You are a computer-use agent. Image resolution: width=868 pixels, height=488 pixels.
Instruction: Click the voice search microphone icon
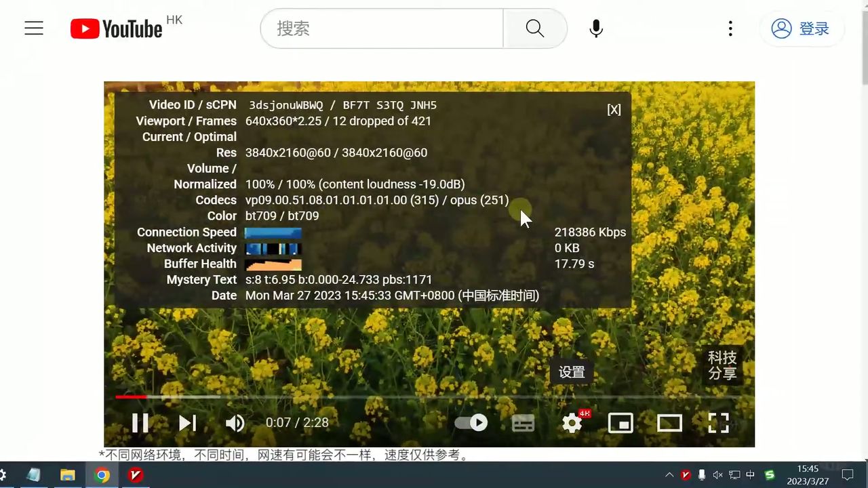tap(595, 28)
